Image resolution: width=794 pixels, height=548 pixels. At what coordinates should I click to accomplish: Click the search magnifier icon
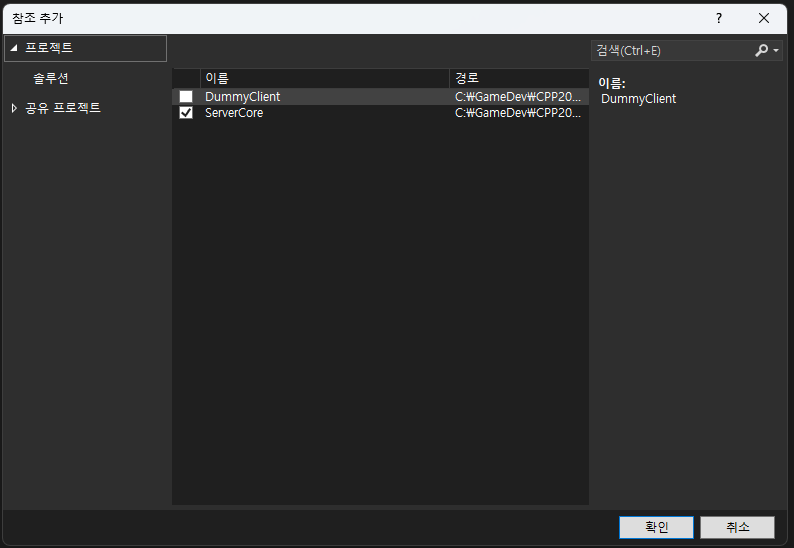coord(761,50)
